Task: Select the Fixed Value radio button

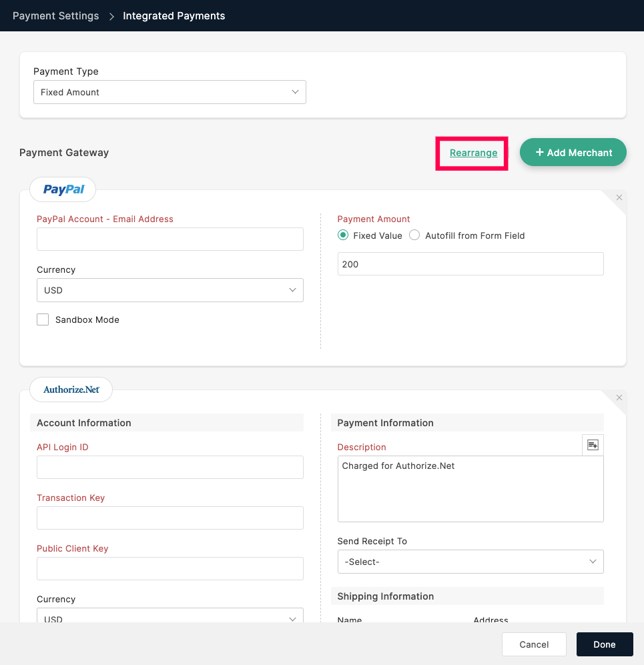Action: pyautogui.click(x=343, y=235)
